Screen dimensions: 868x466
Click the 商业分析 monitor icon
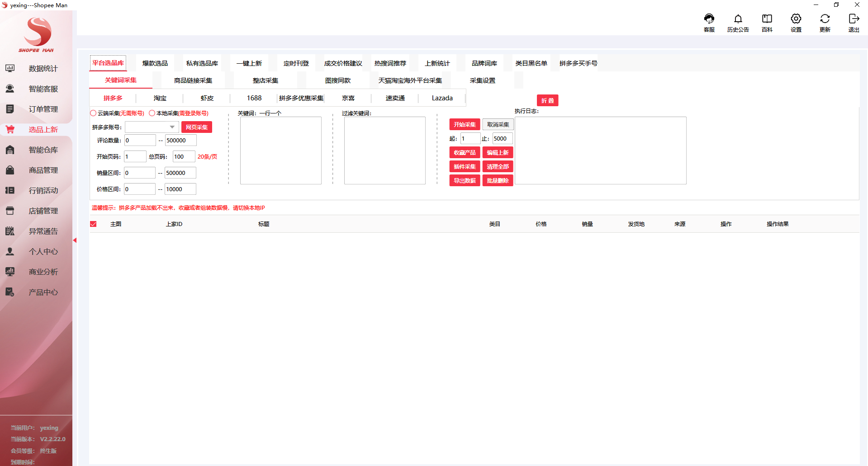(x=10, y=272)
